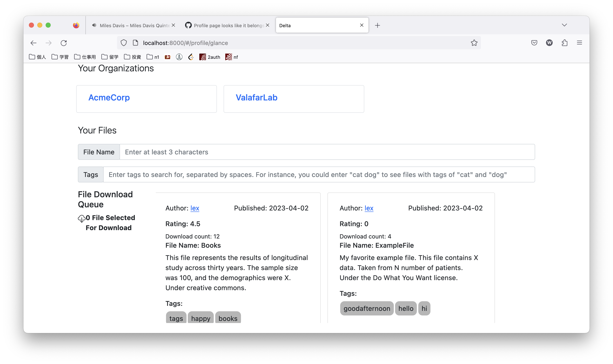Bookmark this page with the star icon
Screen dimensions: 613x364
pyautogui.click(x=474, y=43)
